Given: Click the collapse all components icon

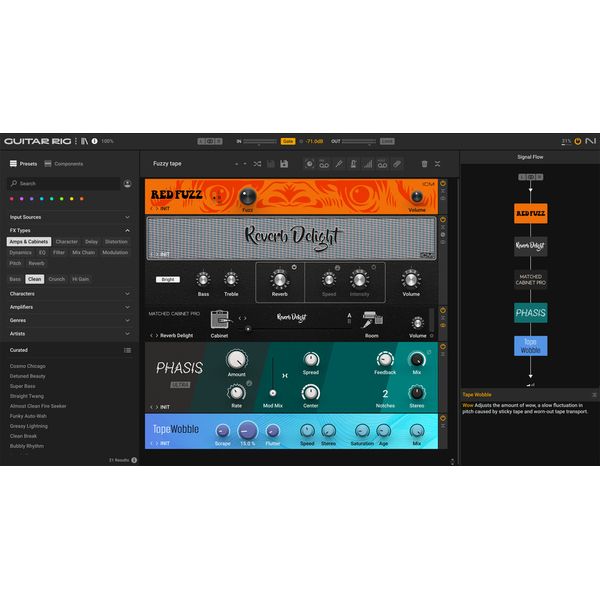Looking at the screenshot, I should pyautogui.click(x=437, y=164).
